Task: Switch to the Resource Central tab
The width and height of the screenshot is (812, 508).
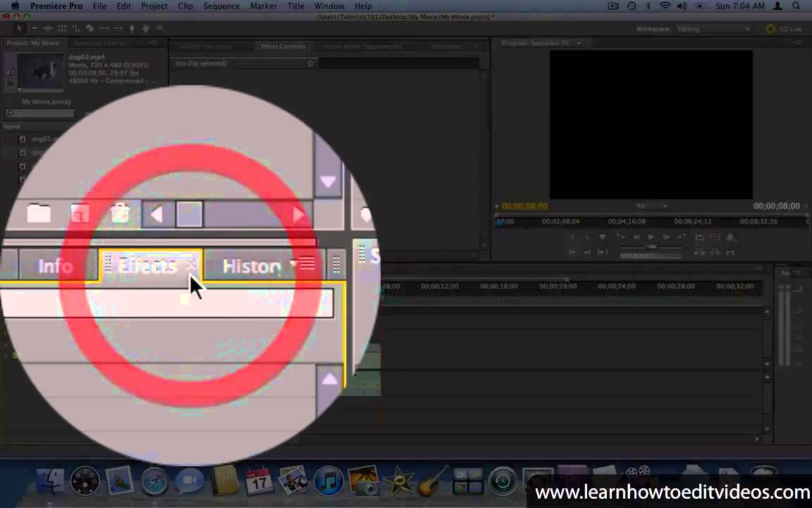Action: point(99,43)
